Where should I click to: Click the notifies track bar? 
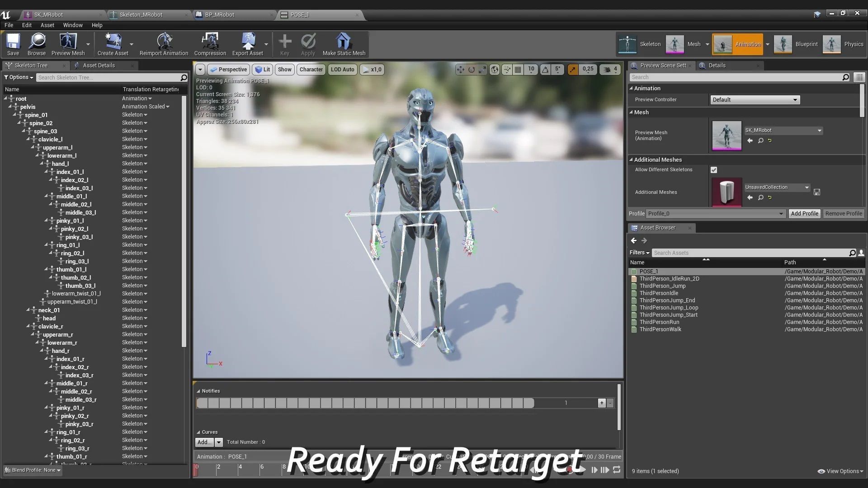pyautogui.click(x=365, y=403)
